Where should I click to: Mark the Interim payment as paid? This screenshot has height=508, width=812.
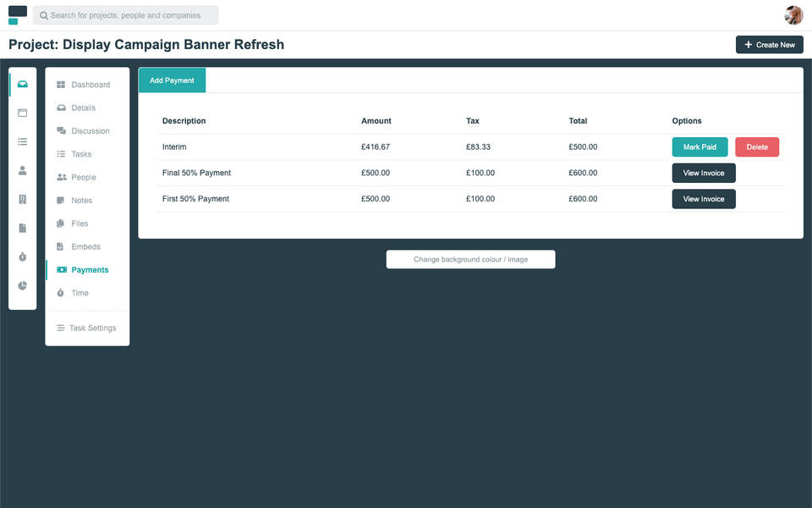pos(700,147)
